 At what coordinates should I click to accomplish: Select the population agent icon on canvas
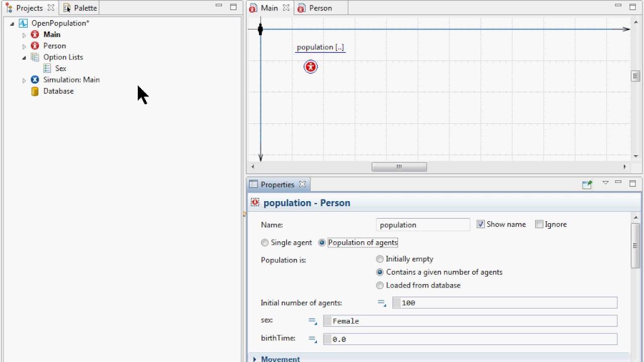tap(310, 66)
